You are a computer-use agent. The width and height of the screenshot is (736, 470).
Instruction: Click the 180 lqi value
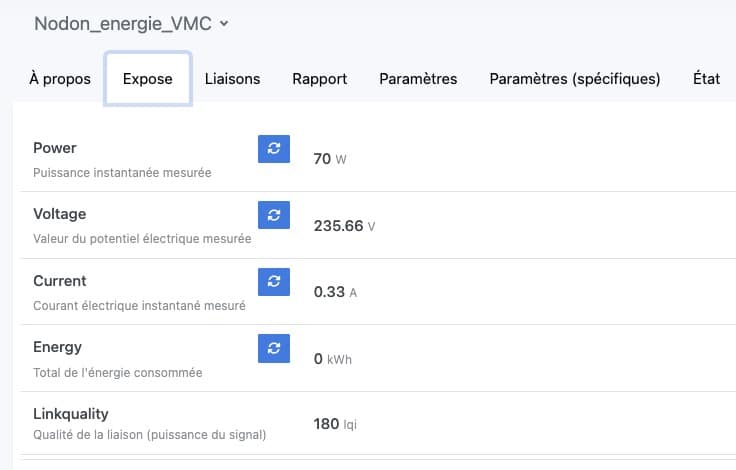tap(335, 424)
